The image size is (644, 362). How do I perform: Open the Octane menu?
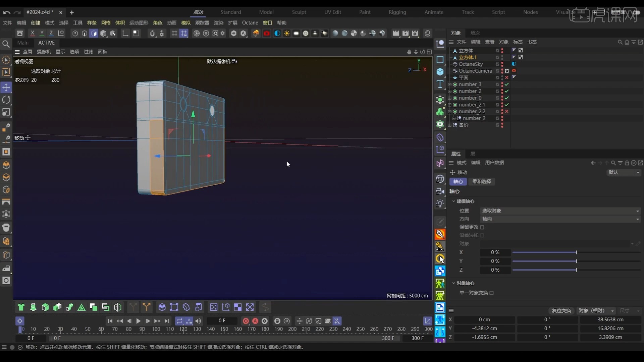(x=250, y=23)
